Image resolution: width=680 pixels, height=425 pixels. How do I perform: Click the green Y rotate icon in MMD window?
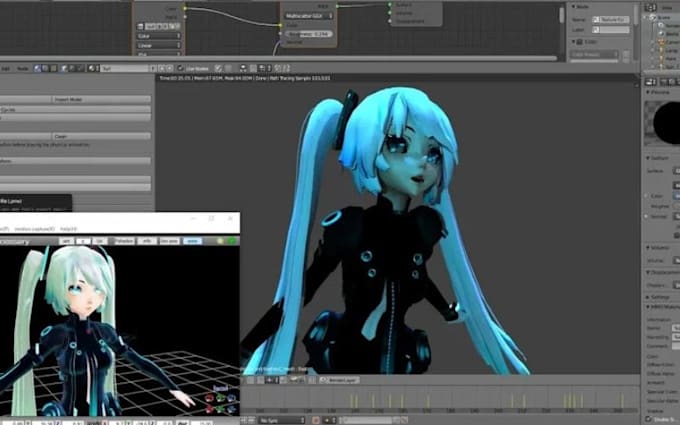(x=220, y=398)
